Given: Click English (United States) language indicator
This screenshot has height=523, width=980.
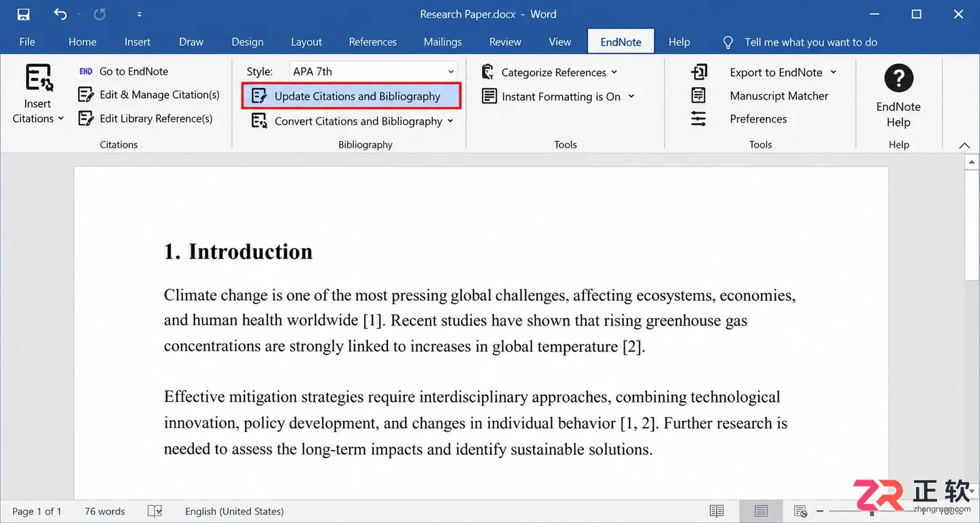Looking at the screenshot, I should click(234, 511).
